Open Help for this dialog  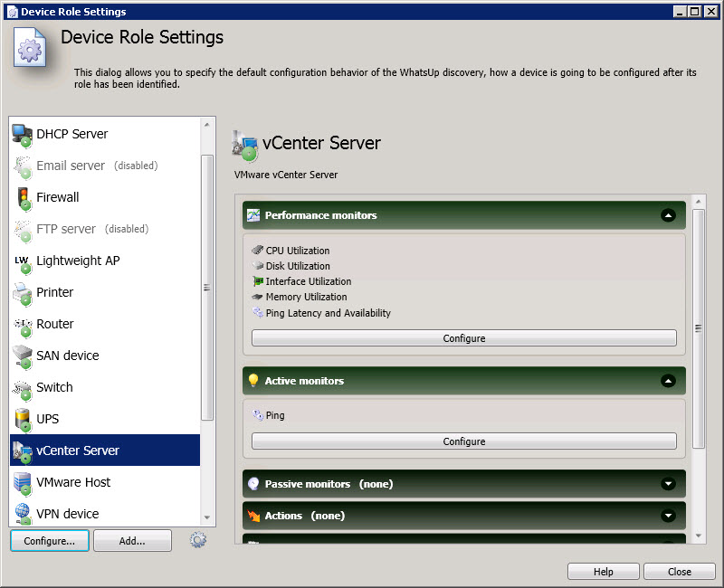[x=604, y=572]
